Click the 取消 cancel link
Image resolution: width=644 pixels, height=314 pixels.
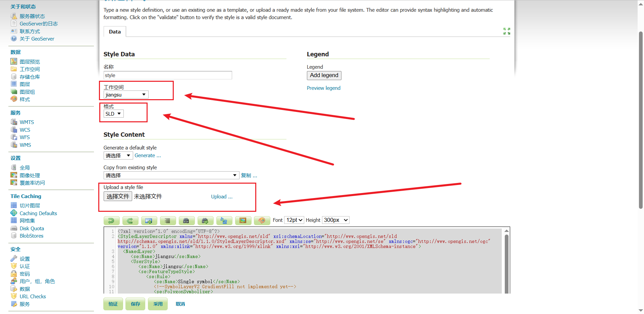tap(180, 304)
